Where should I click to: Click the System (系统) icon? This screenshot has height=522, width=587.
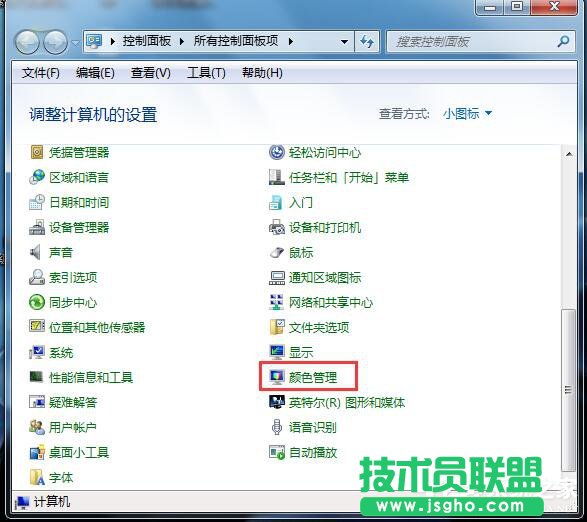click(x=37, y=352)
